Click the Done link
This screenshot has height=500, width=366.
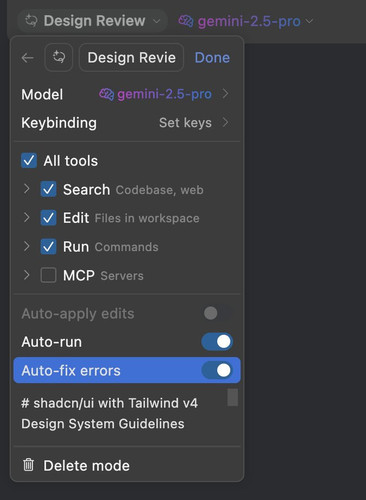[x=212, y=58]
